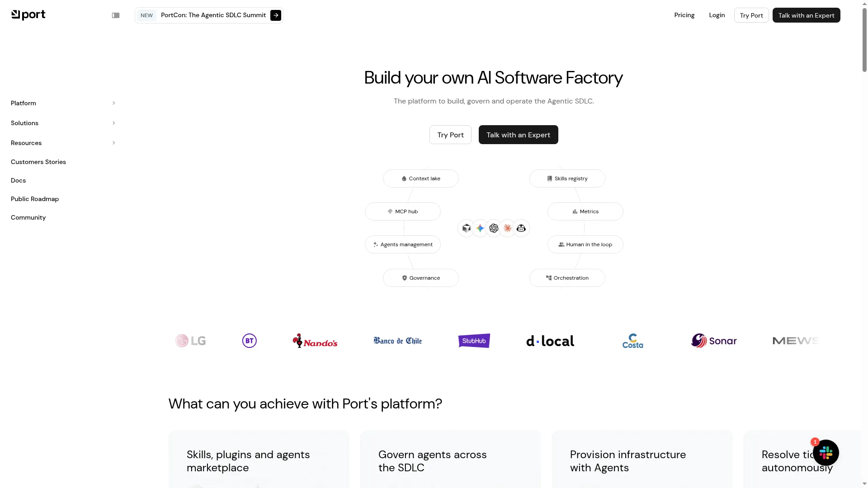This screenshot has width=868, height=488.
Task: Click the Nando's customer logo
Action: point(315,341)
